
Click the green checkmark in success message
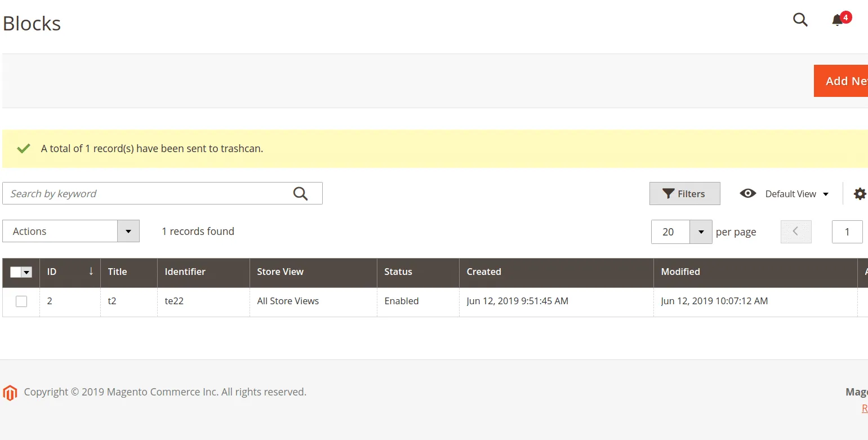[x=23, y=149]
